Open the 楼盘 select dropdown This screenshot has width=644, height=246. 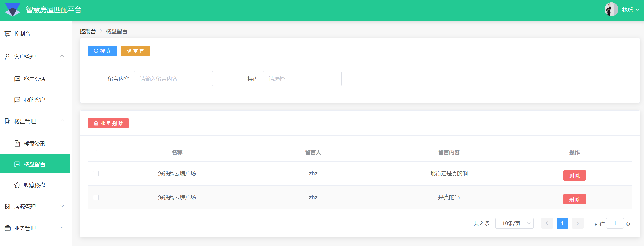pos(302,79)
